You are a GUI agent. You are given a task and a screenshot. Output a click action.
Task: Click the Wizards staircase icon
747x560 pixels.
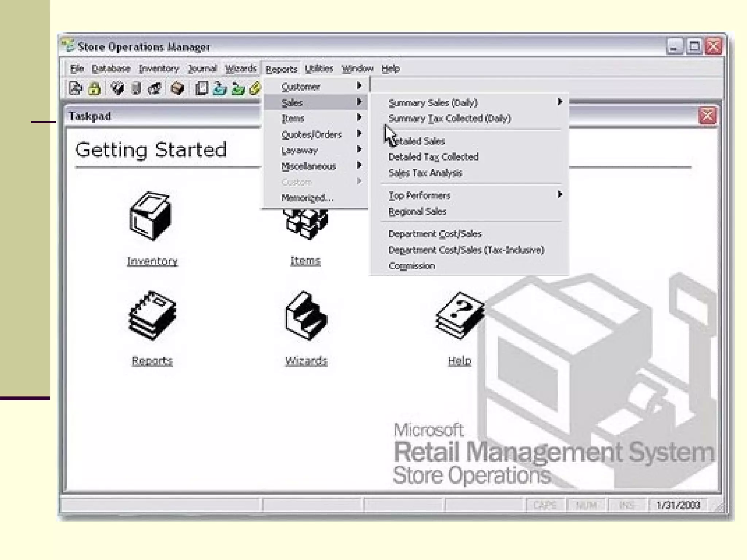[x=306, y=316]
